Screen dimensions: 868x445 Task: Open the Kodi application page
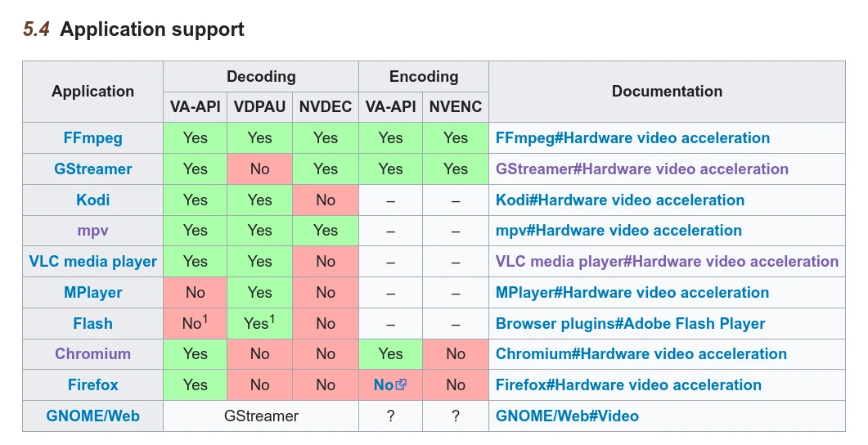(x=92, y=200)
